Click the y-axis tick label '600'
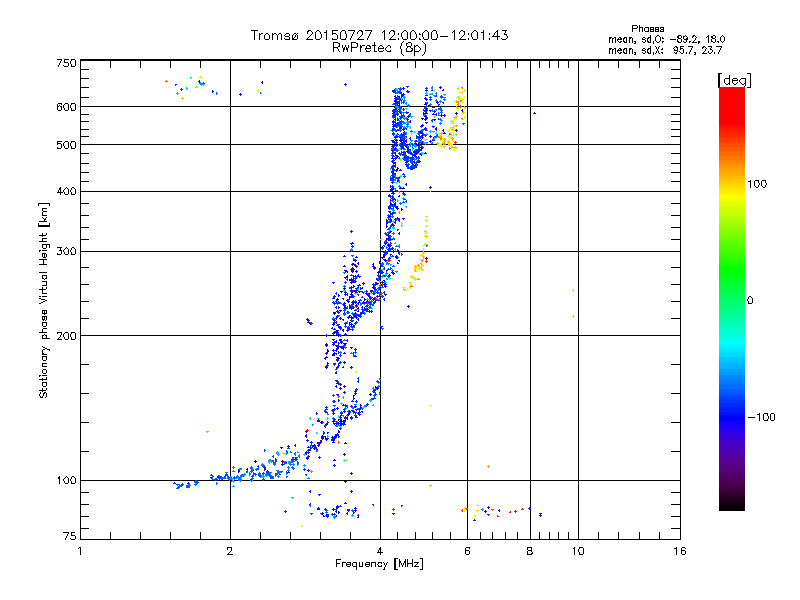 66,107
